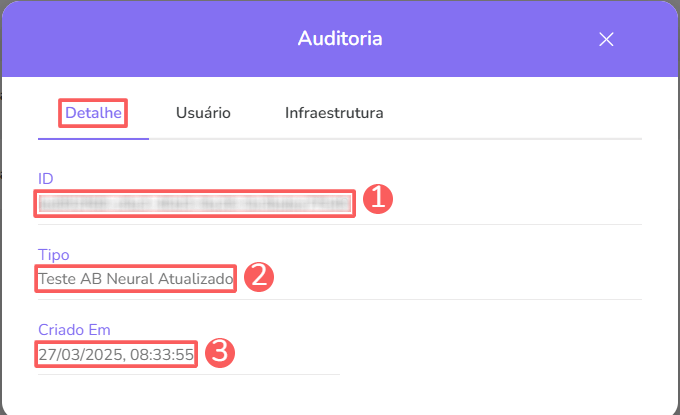Select the Detalhe tab
This screenshot has height=415, width=680.
(x=93, y=113)
